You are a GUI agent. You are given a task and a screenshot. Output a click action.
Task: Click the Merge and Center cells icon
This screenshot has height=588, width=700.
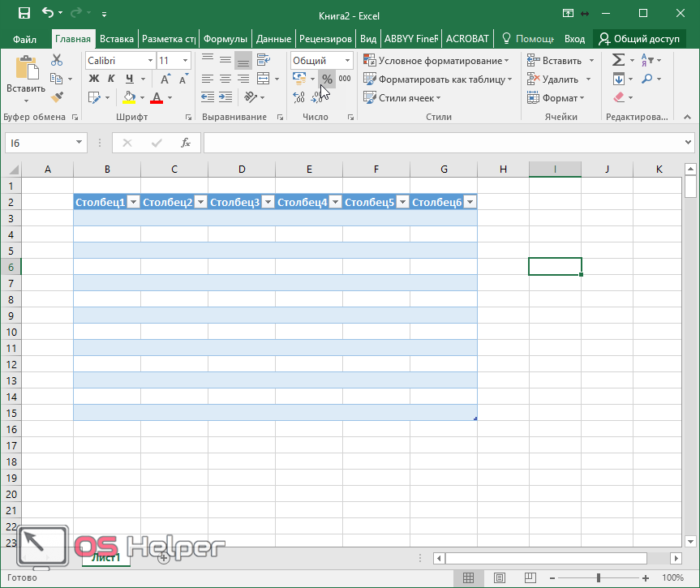(262, 79)
